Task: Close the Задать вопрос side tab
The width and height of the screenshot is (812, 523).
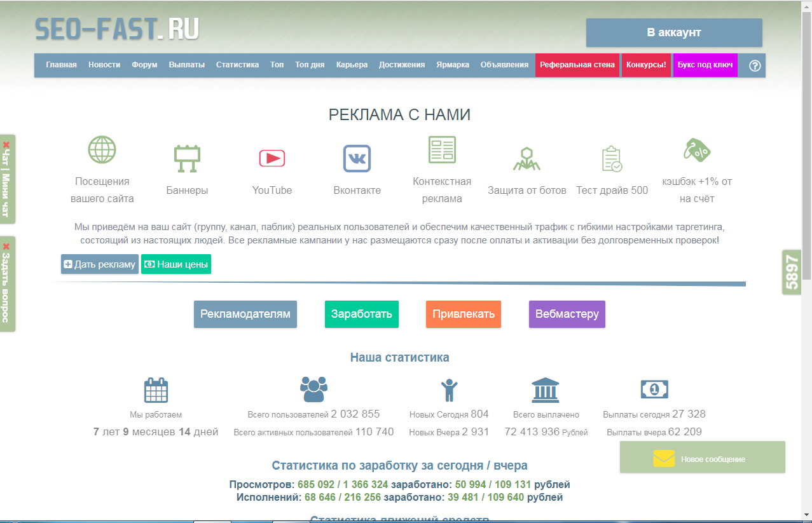Action: 6,247
